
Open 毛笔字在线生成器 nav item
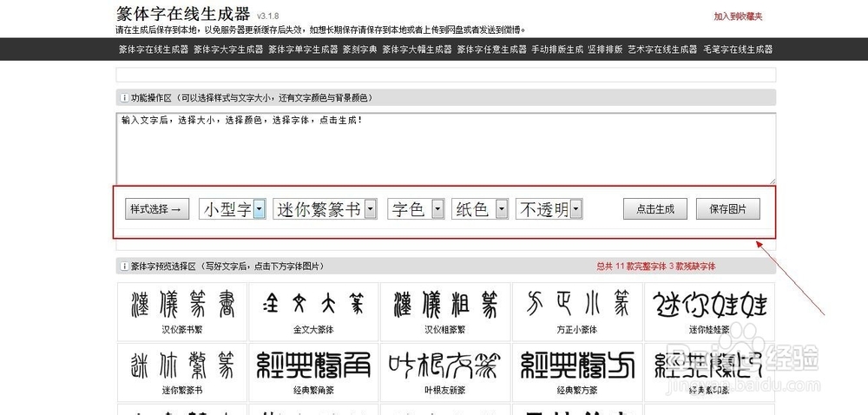[737, 49]
